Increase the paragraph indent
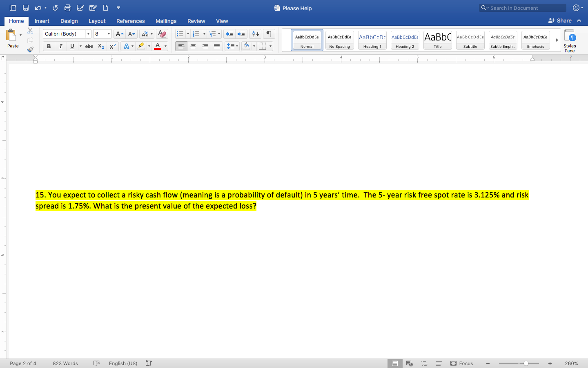 pyautogui.click(x=241, y=34)
